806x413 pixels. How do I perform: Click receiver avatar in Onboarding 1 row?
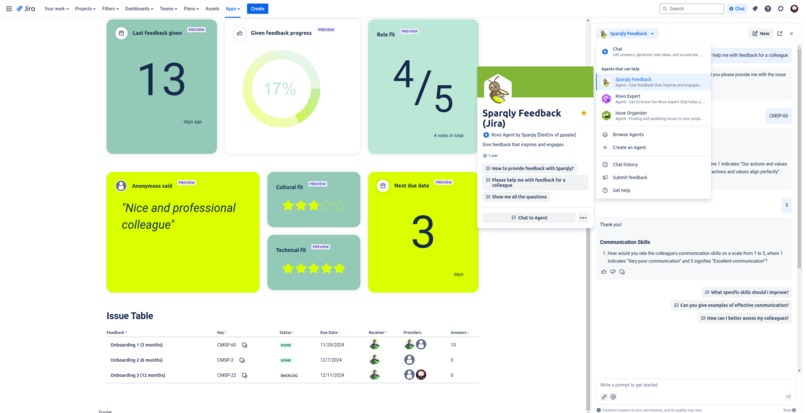(x=375, y=345)
